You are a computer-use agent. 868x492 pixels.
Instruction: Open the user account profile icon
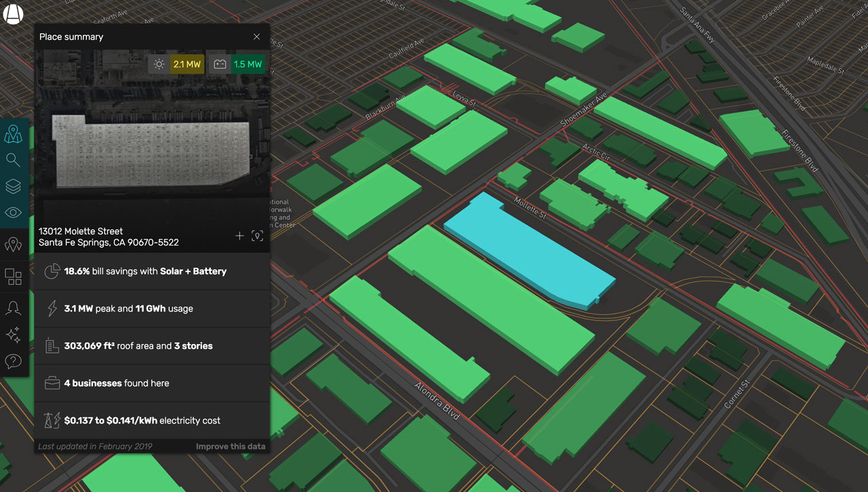tap(13, 308)
